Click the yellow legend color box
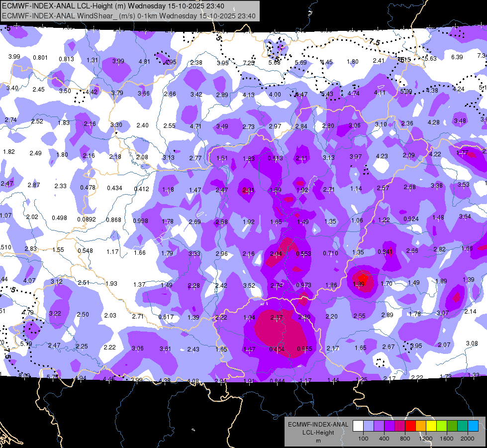This screenshot has height=448, width=487. (431, 426)
